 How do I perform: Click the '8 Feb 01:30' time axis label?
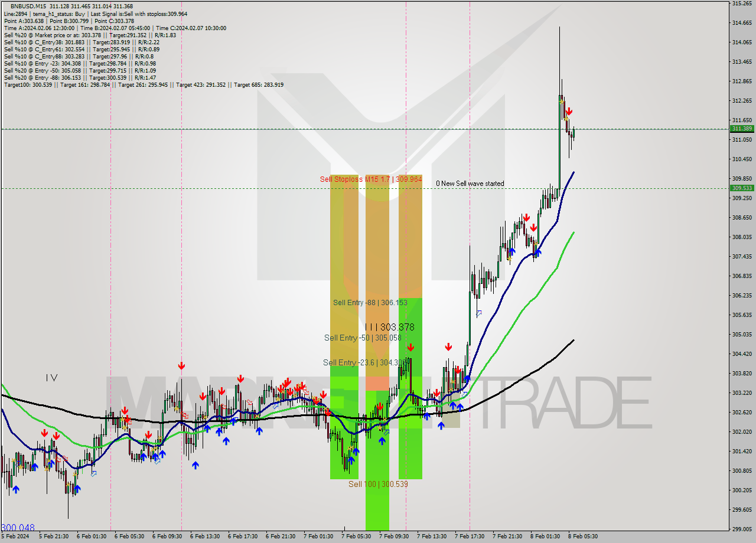[545, 537]
